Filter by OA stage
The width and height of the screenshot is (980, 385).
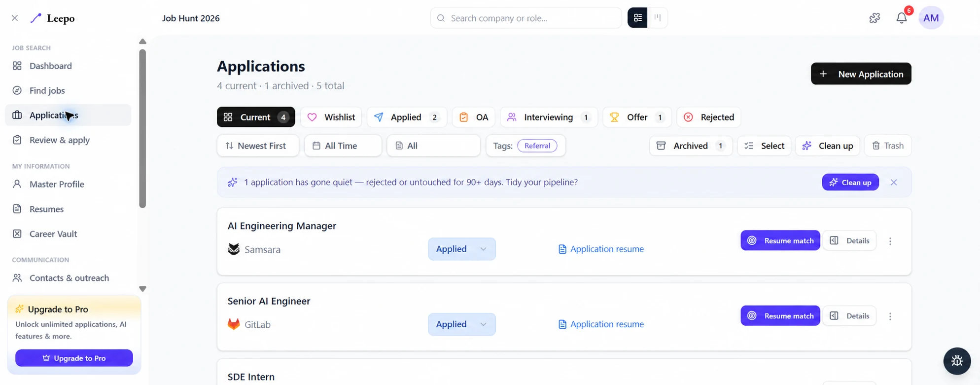click(474, 117)
